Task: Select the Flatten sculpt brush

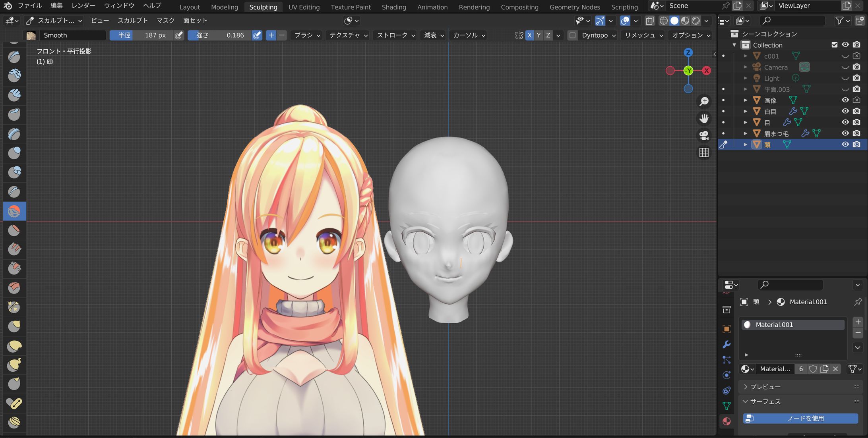Action: [x=14, y=230]
